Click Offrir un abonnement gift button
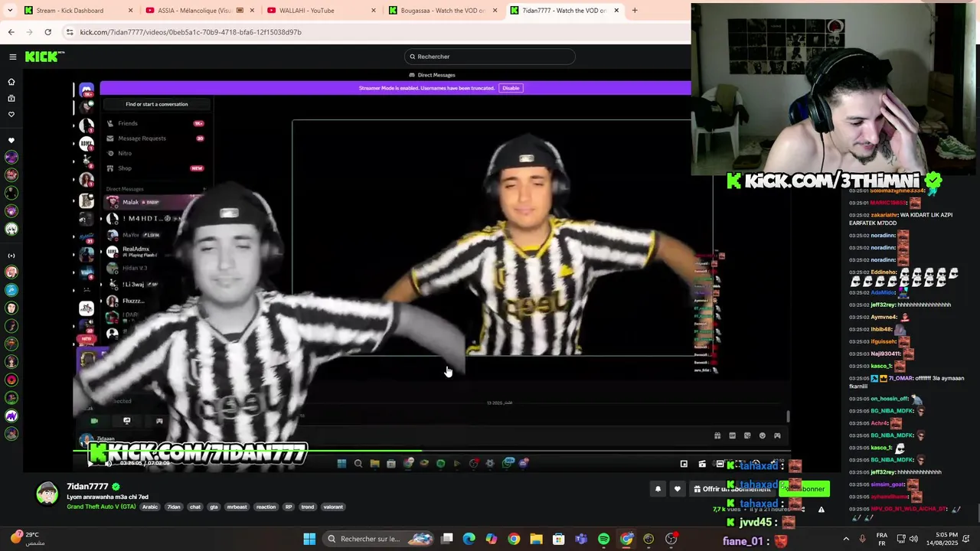Screen dimensions: 980x551 pyautogui.click(x=731, y=489)
